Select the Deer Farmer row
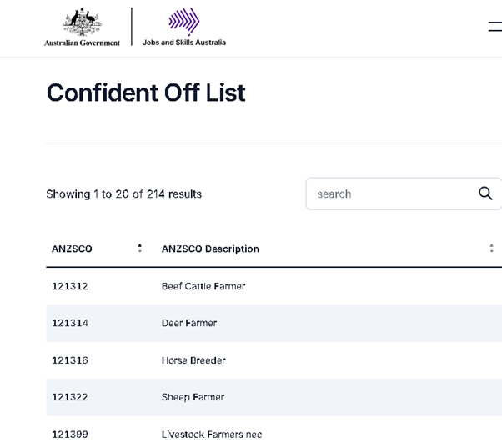502x448 pixels. pyautogui.click(x=274, y=323)
